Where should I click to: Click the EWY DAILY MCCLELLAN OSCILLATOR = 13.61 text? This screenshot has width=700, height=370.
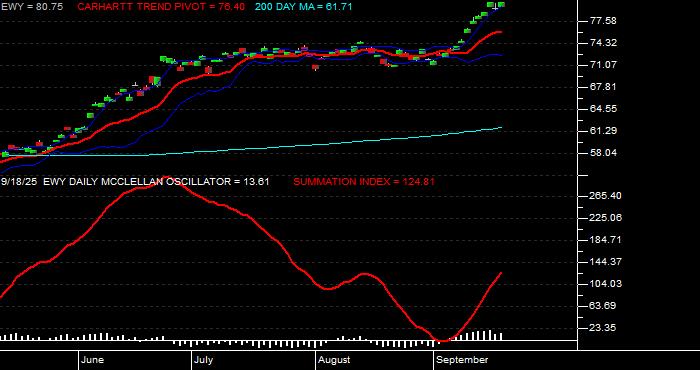(157, 182)
